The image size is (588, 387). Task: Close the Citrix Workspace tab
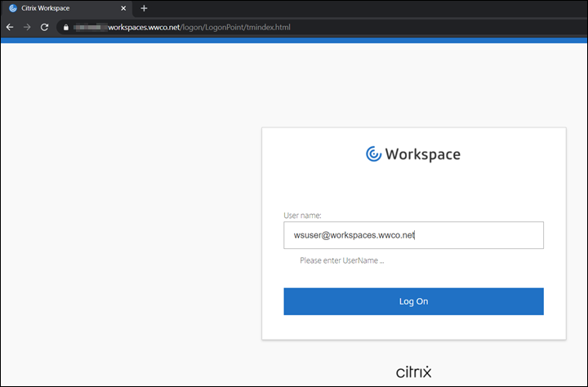pyautogui.click(x=123, y=8)
